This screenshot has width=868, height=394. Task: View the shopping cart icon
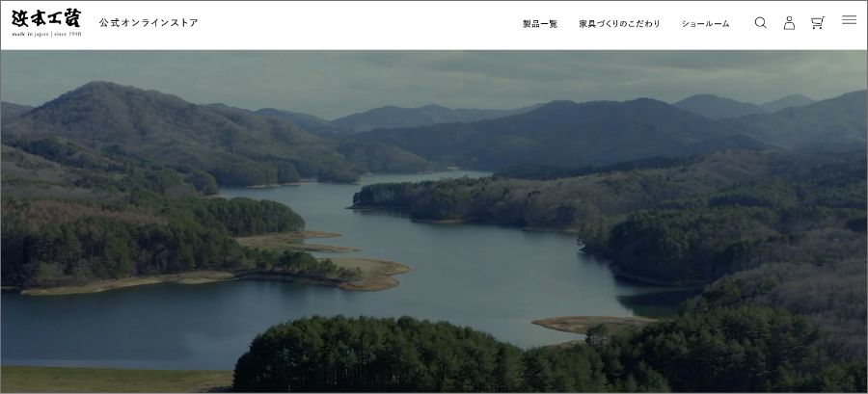click(x=817, y=23)
